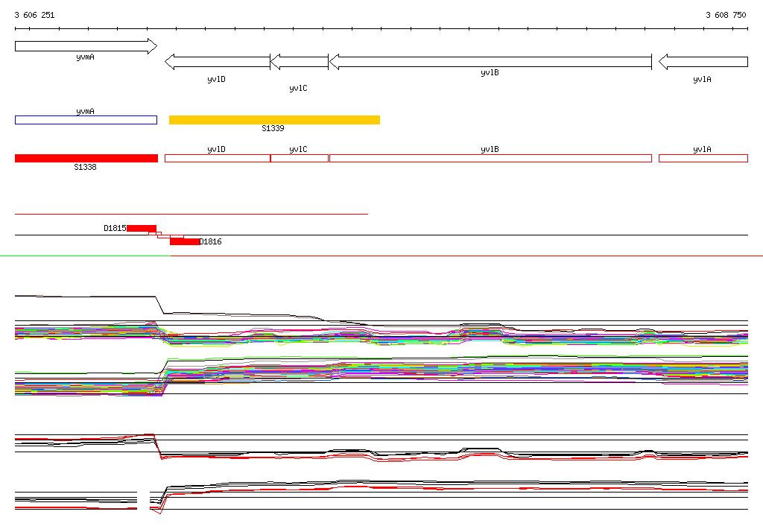Select the red D1815 marker block
Screen dimensions: 763x532
tap(142, 228)
